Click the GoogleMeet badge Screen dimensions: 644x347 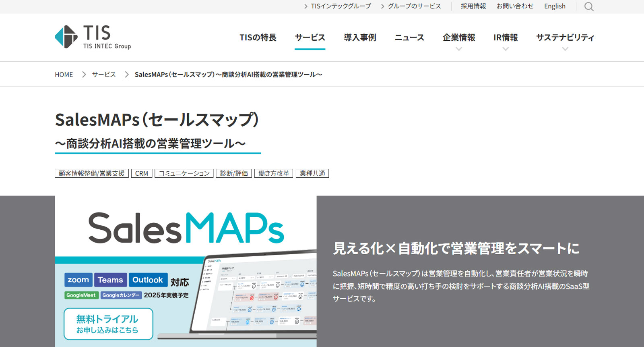coord(81,295)
